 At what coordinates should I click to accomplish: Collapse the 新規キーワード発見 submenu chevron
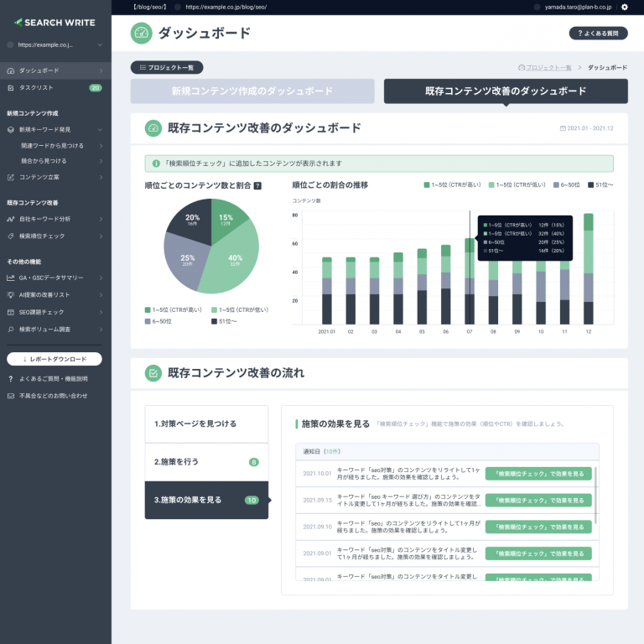coord(101,130)
